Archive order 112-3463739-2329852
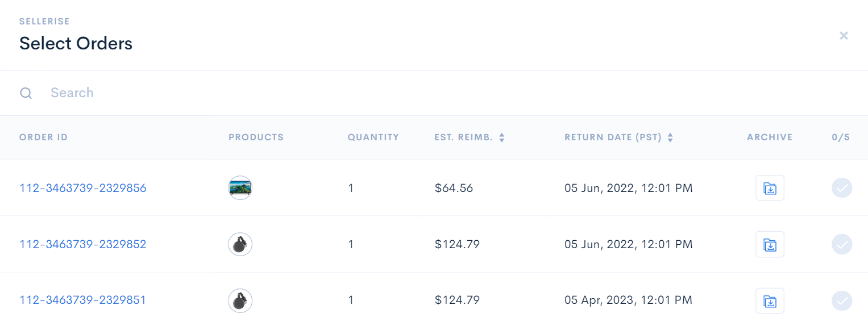The image size is (868, 326). [770, 245]
